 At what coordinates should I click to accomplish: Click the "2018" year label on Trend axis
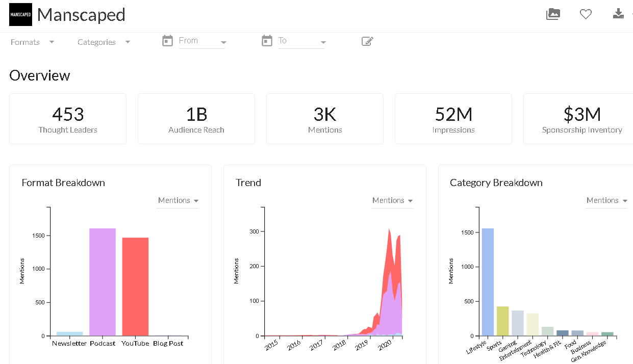(x=340, y=345)
